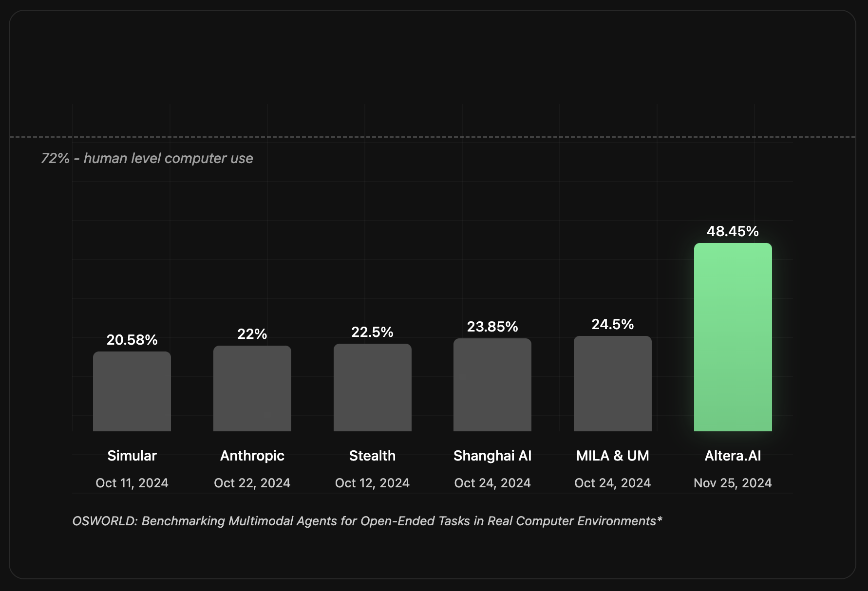Image resolution: width=868 pixels, height=591 pixels.
Task: Select the 23.85% score label
Action: 492,327
